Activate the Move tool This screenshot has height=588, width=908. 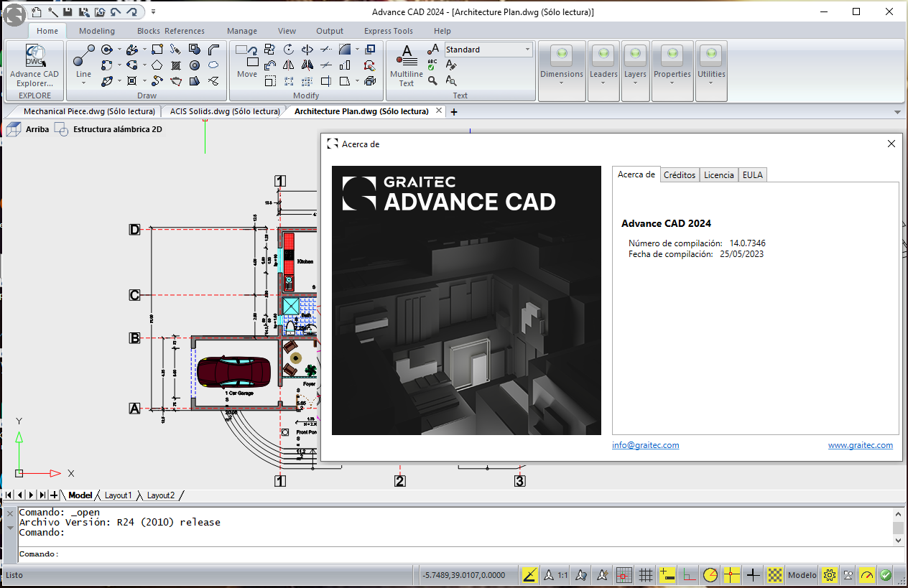pos(247,61)
